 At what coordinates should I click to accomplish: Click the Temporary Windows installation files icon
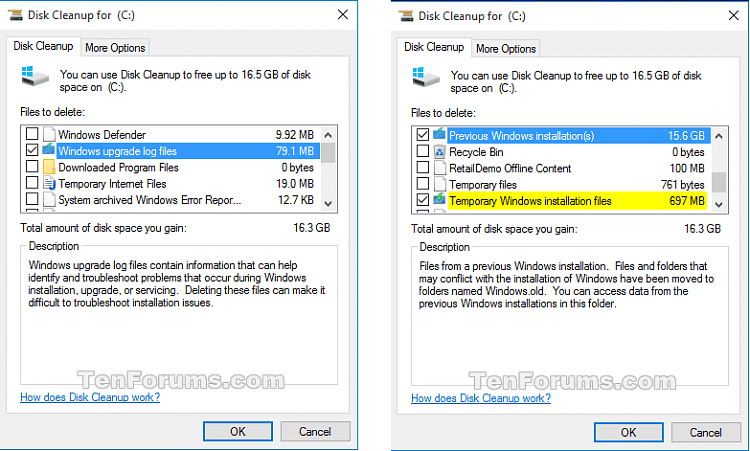pos(440,199)
